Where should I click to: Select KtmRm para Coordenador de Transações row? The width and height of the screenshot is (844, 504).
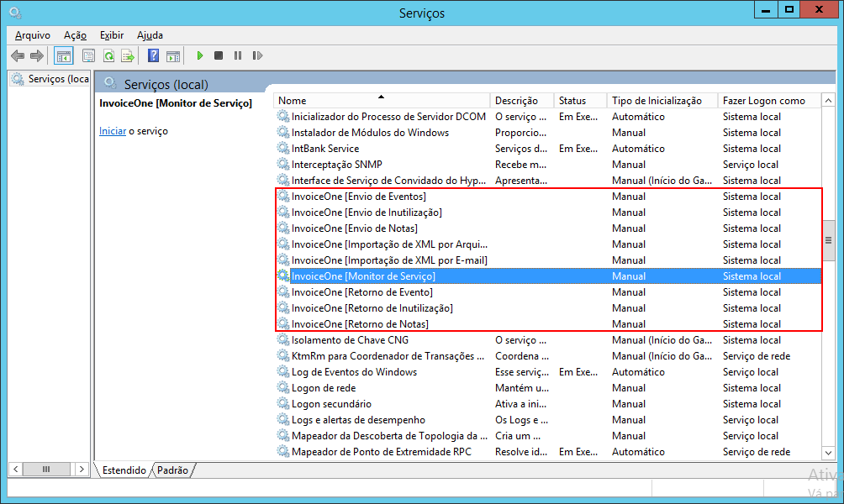click(548, 356)
